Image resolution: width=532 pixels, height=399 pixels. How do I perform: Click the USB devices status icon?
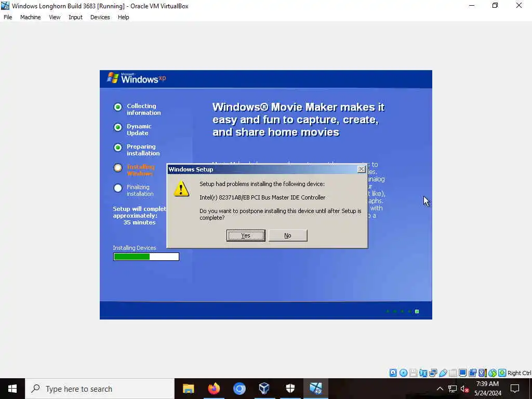tap(443, 373)
